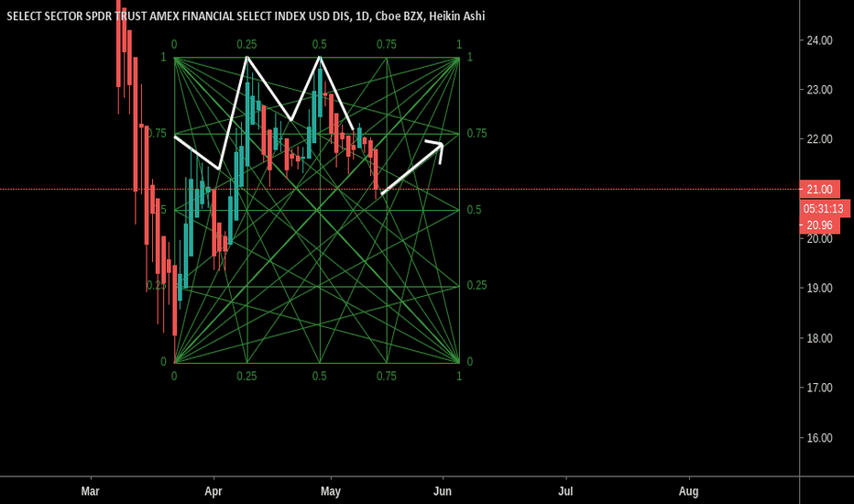Click the chart title "SELECT SECTOR SPDR TRUST AMEX FINANCIAL SELECT INDEX"
The width and height of the screenshot is (854, 504).
[x=157, y=16]
